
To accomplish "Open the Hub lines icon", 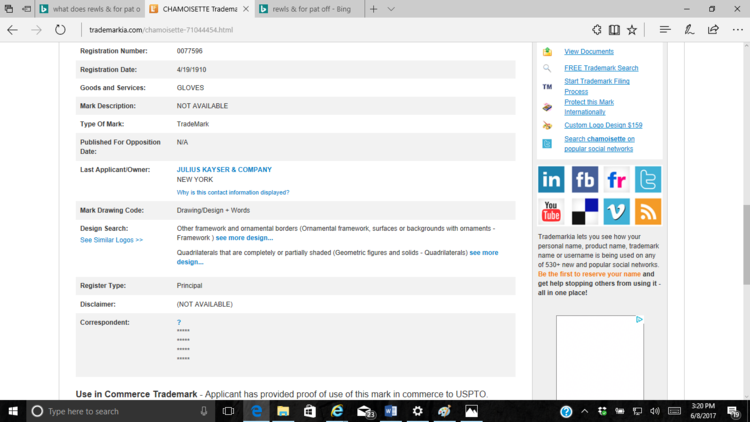I will click(665, 30).
